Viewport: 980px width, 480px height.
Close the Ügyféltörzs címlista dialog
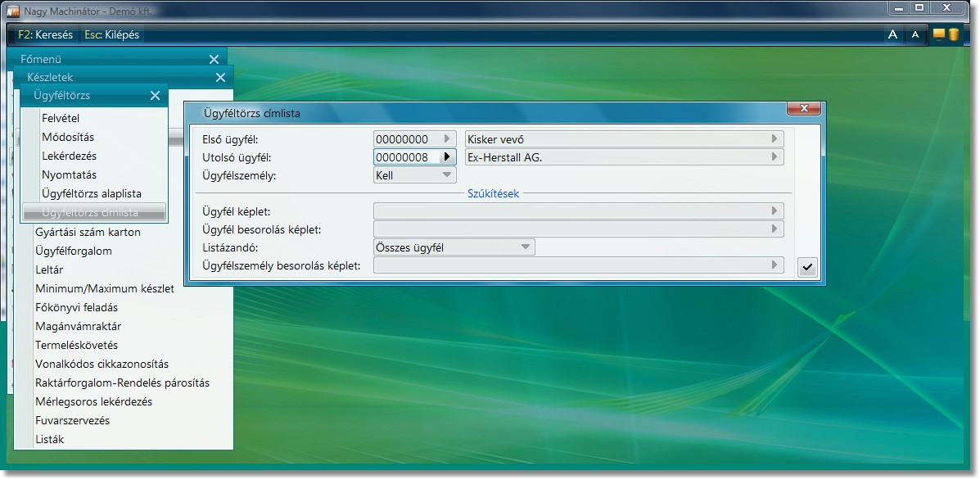pyautogui.click(x=803, y=109)
